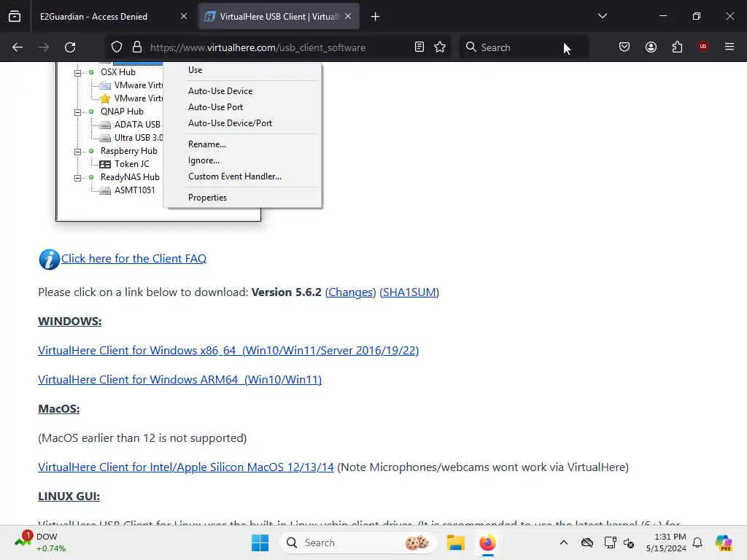Viewport: 747px width, 560px height.
Task: Open Firefox View tab list icon
Action: click(x=15, y=17)
